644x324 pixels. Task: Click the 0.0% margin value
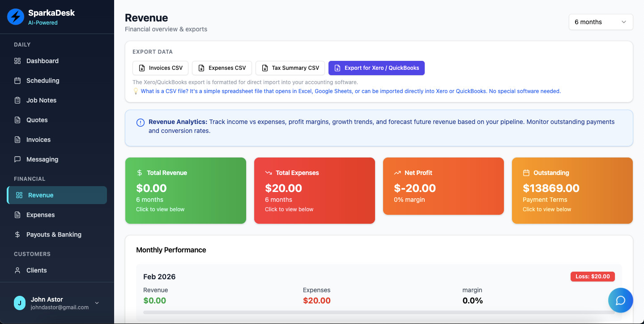(x=473, y=301)
